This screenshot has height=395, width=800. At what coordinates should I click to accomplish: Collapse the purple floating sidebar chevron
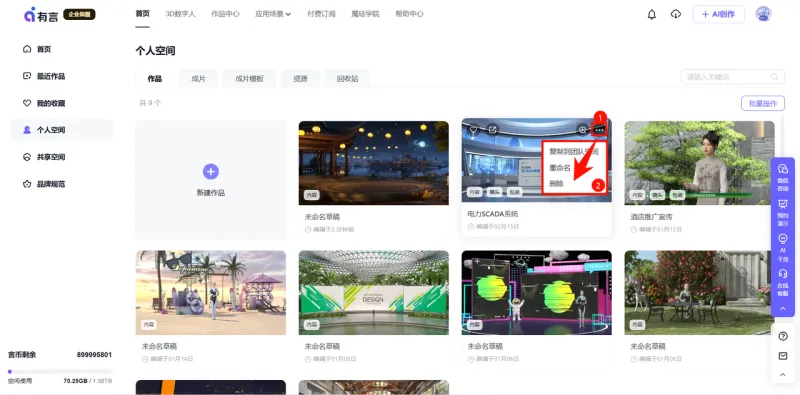pos(783,308)
